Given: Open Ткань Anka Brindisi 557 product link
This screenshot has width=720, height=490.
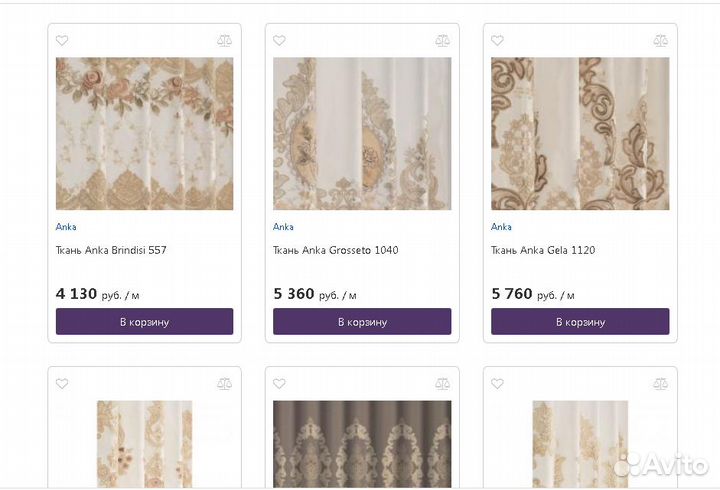Looking at the screenshot, I should [x=111, y=250].
